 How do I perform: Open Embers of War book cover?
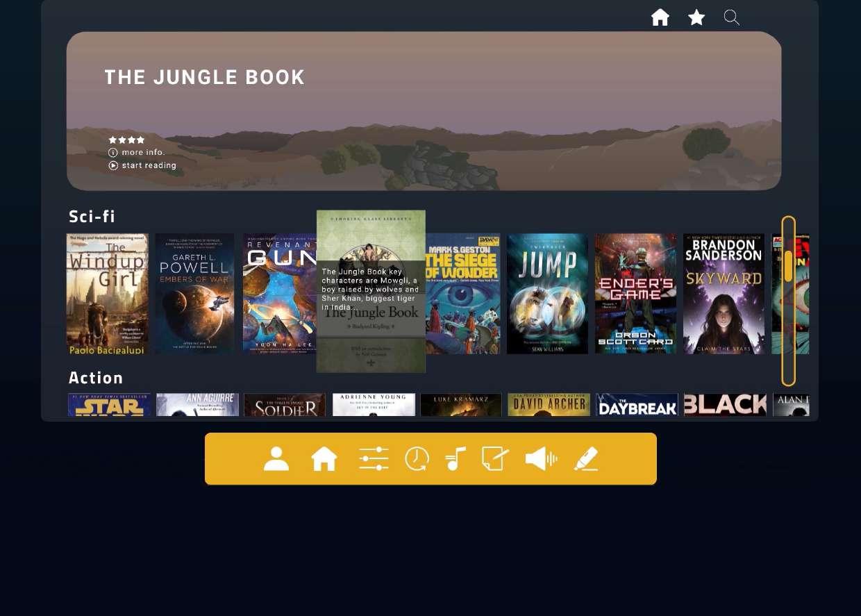[x=194, y=294]
